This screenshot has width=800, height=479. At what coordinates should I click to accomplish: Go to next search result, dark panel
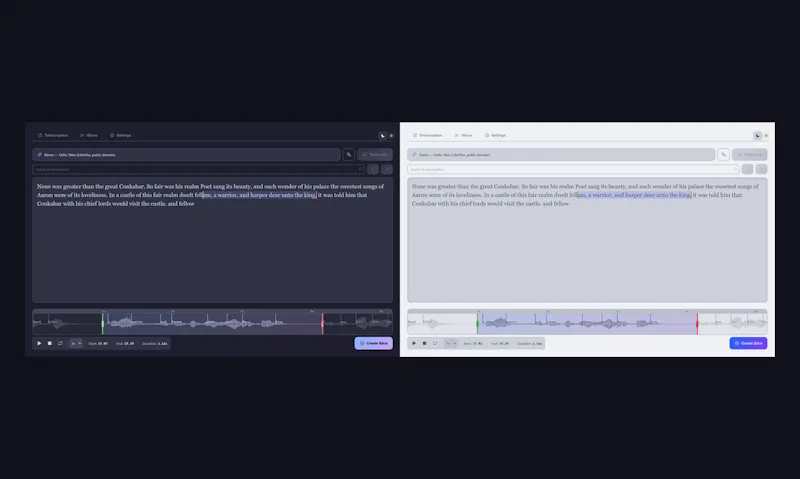tap(387, 169)
